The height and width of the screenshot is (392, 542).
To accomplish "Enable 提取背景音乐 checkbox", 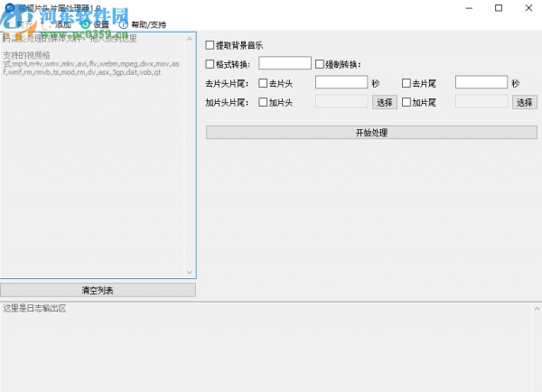I will (x=210, y=45).
